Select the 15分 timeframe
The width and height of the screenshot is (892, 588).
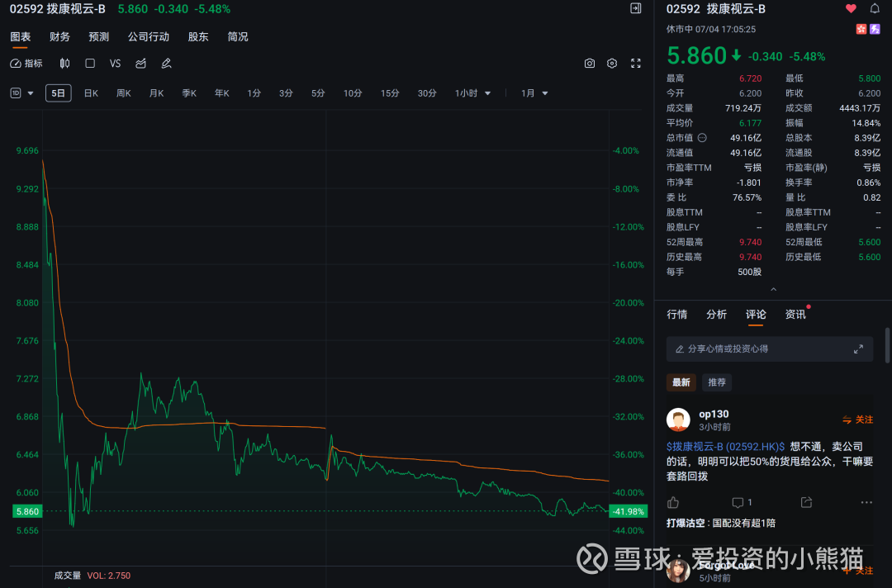(x=390, y=93)
